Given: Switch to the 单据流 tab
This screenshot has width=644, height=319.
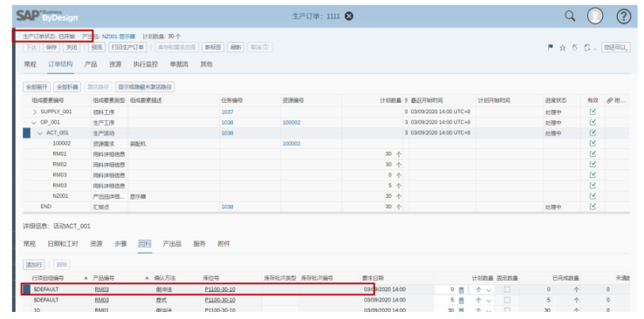Looking at the screenshot, I should coord(179,64).
